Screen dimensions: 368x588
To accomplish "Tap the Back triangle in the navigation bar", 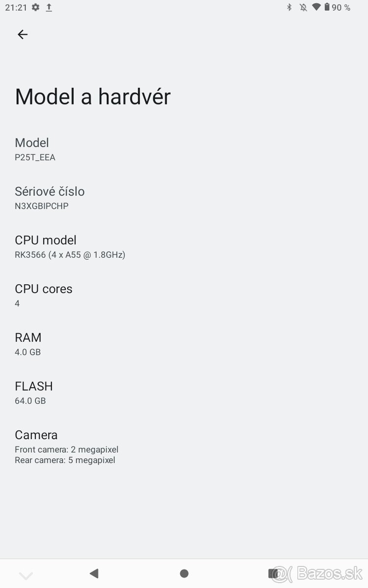I will (x=94, y=572).
